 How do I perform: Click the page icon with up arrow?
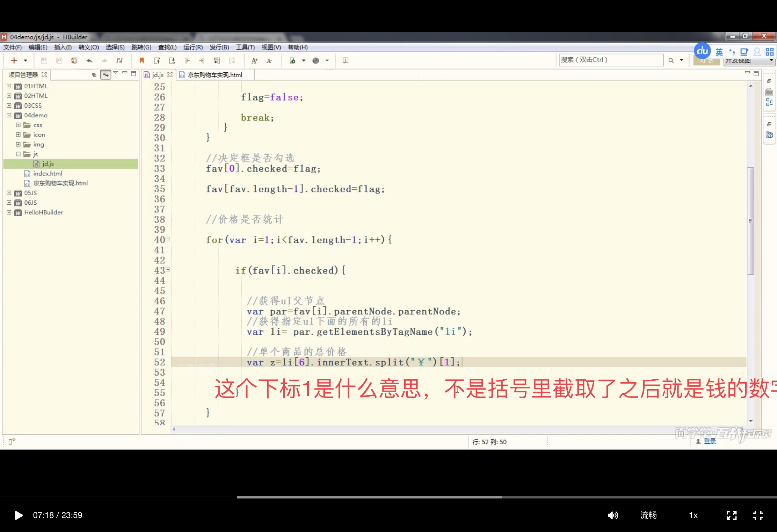point(157,60)
